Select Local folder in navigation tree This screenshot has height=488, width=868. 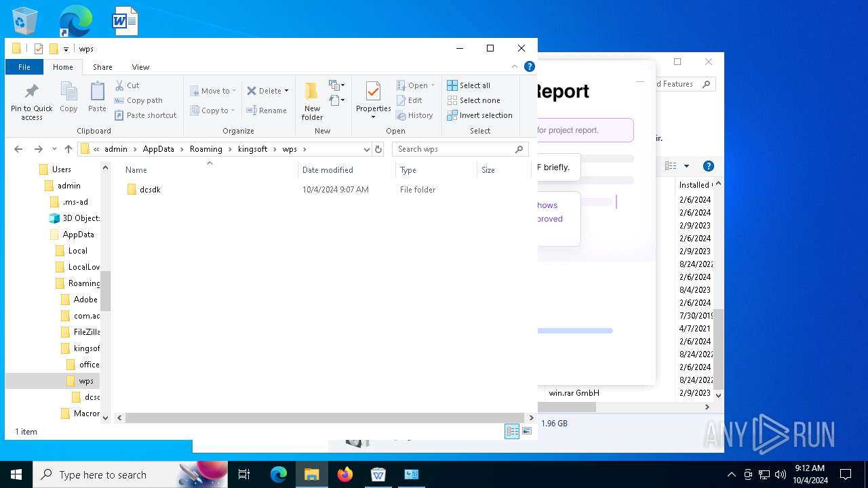click(77, 251)
